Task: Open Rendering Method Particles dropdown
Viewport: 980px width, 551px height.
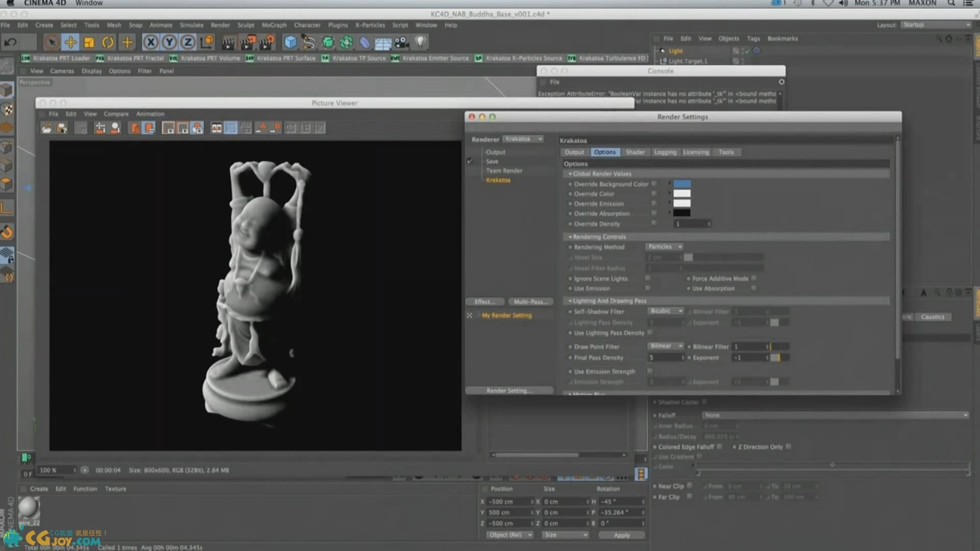Action: click(665, 247)
